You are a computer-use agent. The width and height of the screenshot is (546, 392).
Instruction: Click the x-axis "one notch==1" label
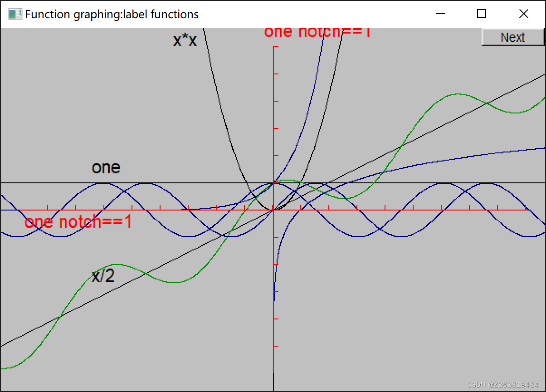point(78,222)
